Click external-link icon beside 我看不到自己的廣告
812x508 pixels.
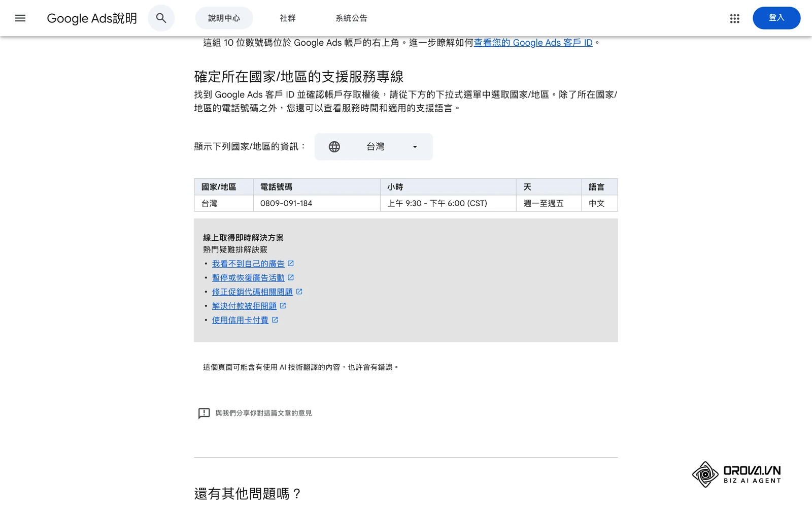point(291,264)
